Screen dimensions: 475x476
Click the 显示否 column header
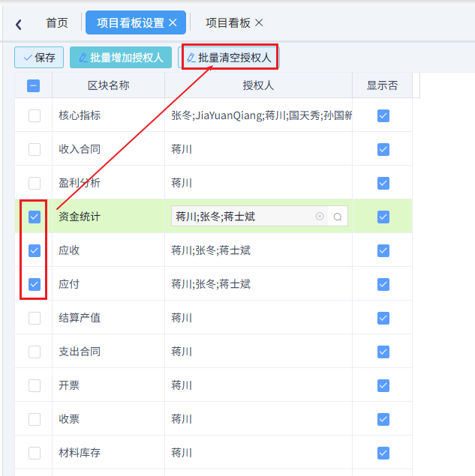pos(382,85)
